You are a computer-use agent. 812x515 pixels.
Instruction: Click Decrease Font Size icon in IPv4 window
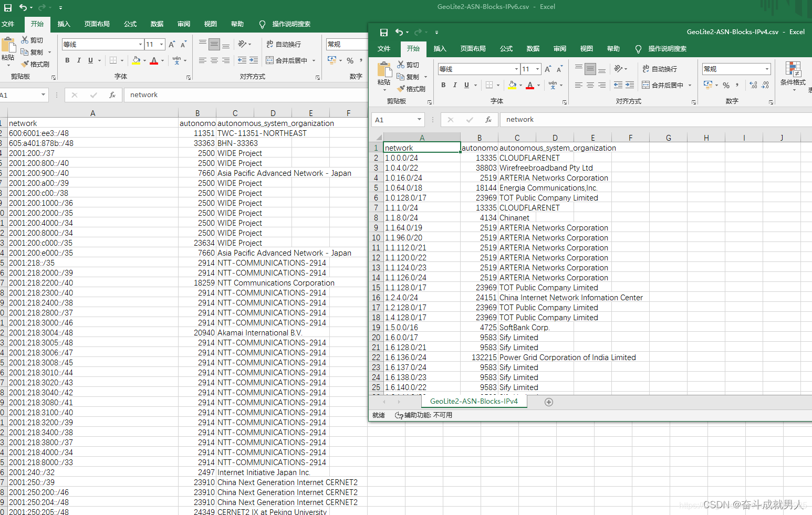point(559,69)
